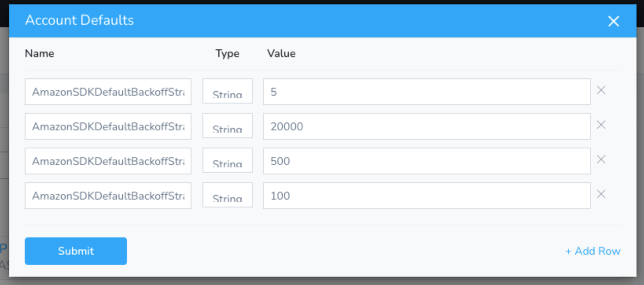Click the Name column header
The image size is (644, 285).
coord(40,54)
